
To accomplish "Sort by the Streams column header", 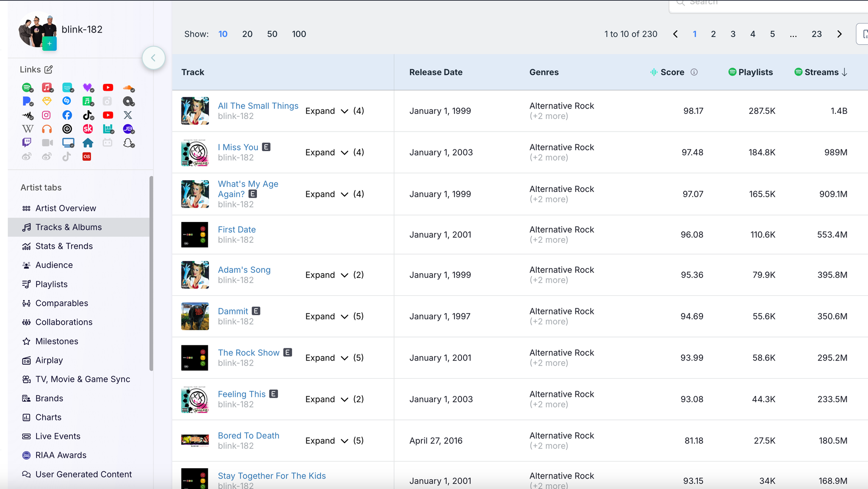I will click(x=821, y=72).
